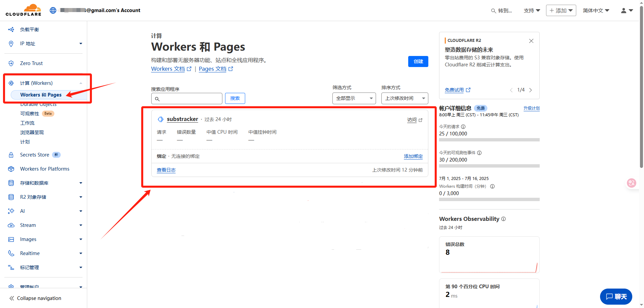Click the IP 地址 location pin icon
The image size is (644, 308).
click(11, 44)
